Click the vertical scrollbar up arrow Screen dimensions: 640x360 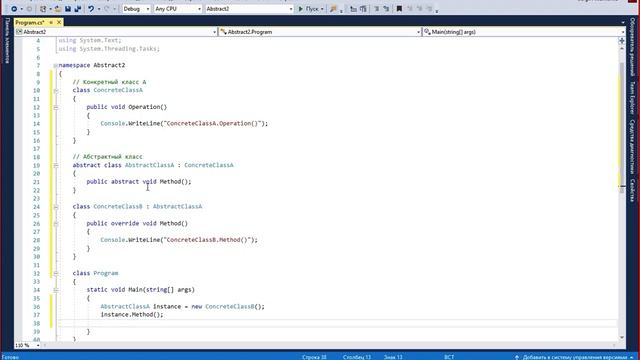[x=622, y=48]
